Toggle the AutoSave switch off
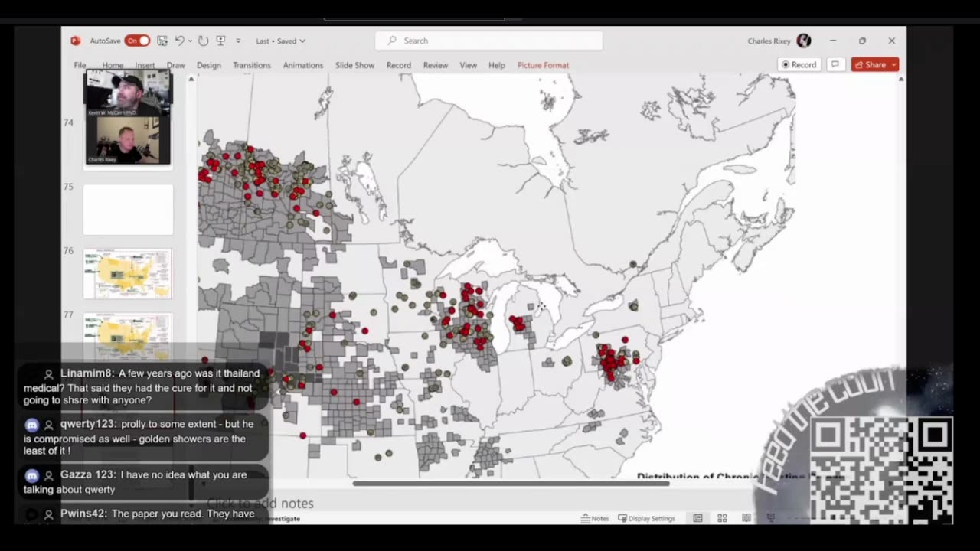 (x=138, y=41)
